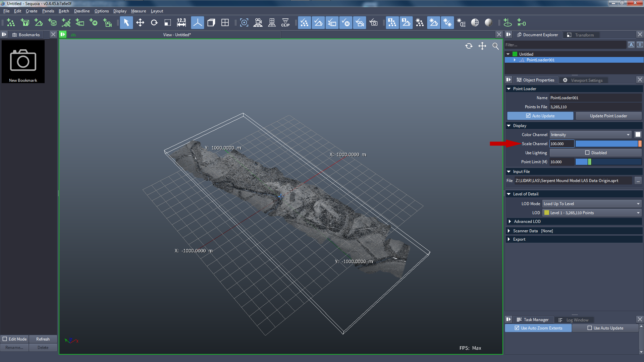Click the Refresh bookmarks button
The width and height of the screenshot is (644, 362).
point(43,339)
